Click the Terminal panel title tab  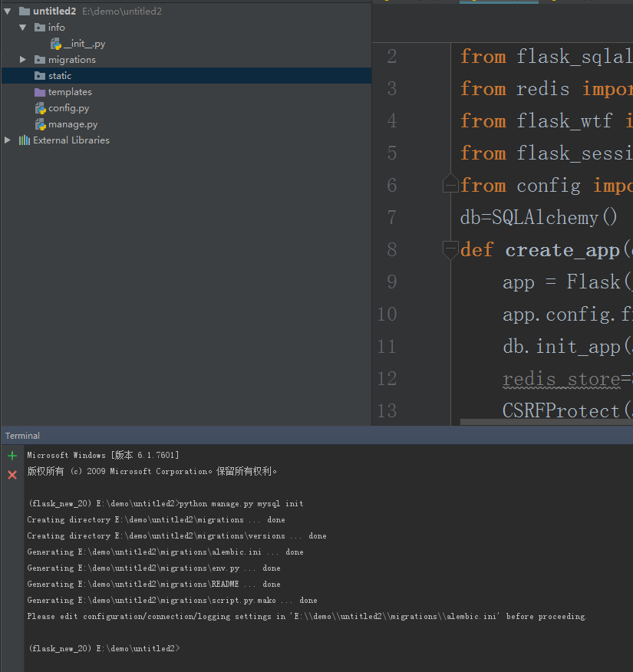tap(23, 436)
